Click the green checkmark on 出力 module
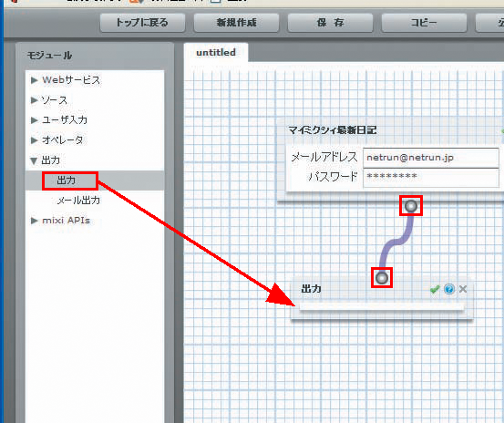The image size is (504, 423). point(435,289)
